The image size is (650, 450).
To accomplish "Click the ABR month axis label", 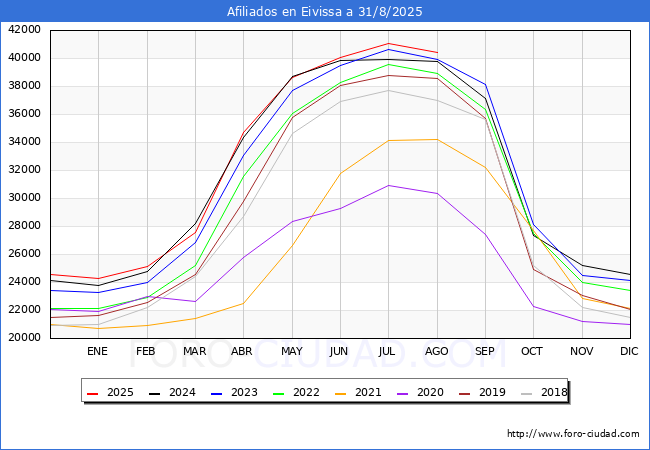I will coord(242,351).
